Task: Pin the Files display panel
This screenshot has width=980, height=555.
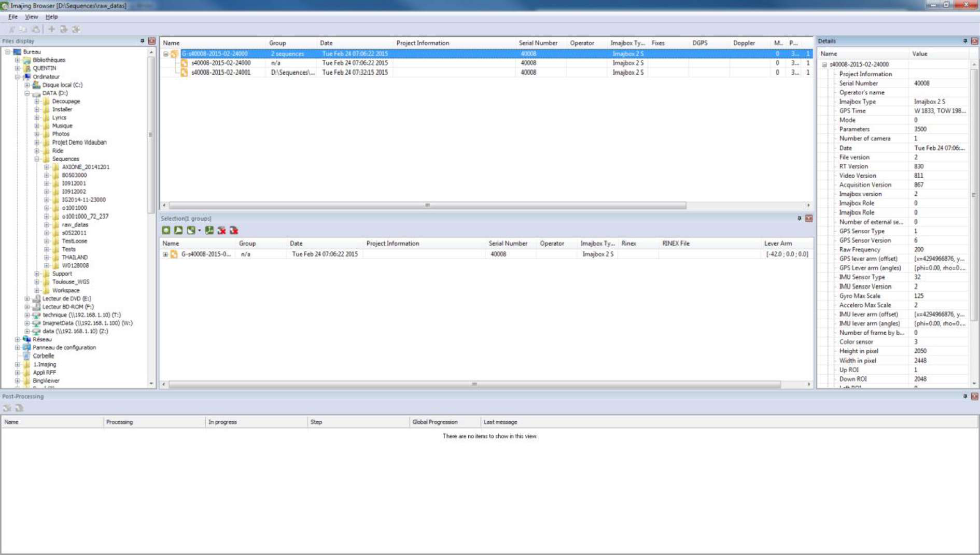Action: 142,41
